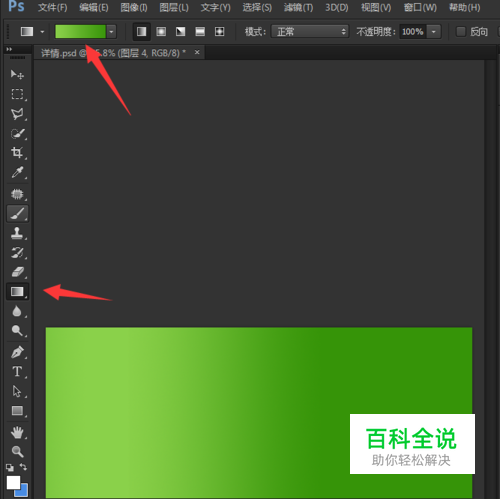This screenshot has height=499, width=500.
Task: Click the green gradient canvas image
Action: 259,413
